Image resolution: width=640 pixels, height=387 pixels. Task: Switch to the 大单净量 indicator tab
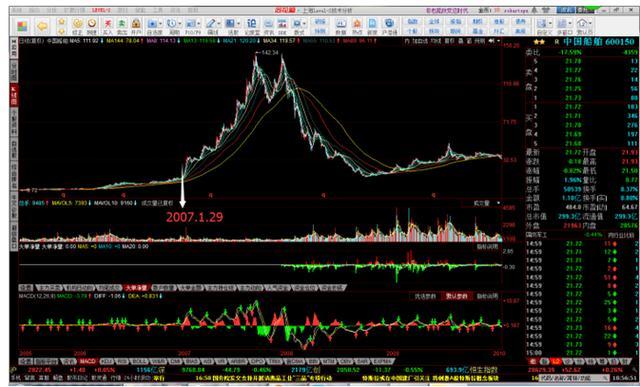137,288
